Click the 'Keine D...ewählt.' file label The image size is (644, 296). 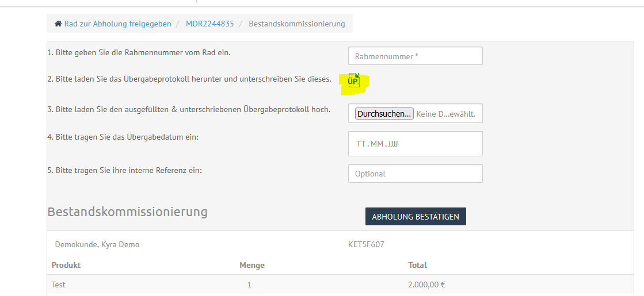[x=446, y=114]
